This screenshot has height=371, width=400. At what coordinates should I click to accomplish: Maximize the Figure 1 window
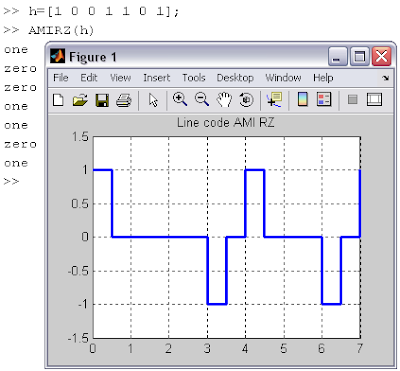click(359, 56)
